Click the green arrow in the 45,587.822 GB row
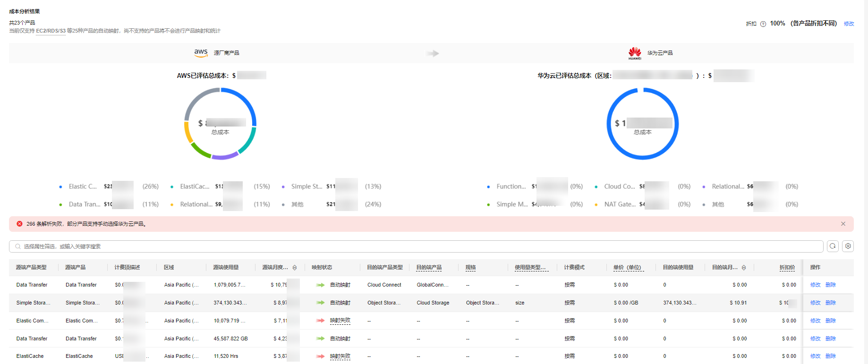Viewport: 868px width, 364px height. click(x=320, y=339)
